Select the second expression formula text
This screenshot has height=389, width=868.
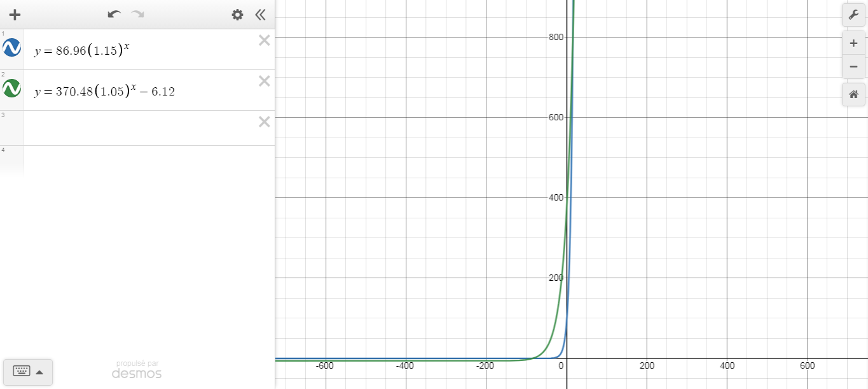(105, 91)
